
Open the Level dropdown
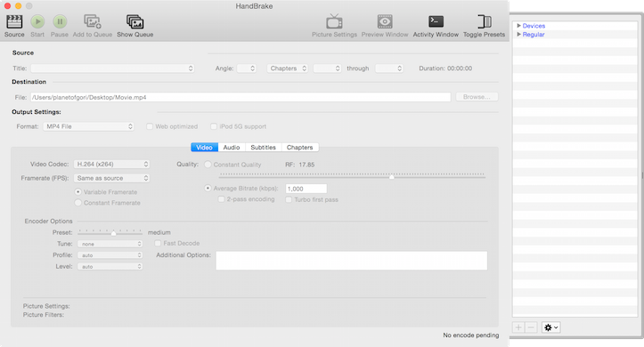pyautogui.click(x=110, y=267)
